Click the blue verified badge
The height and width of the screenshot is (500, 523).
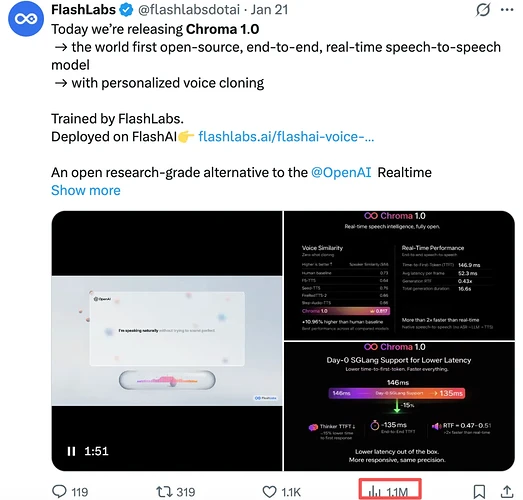(126, 10)
